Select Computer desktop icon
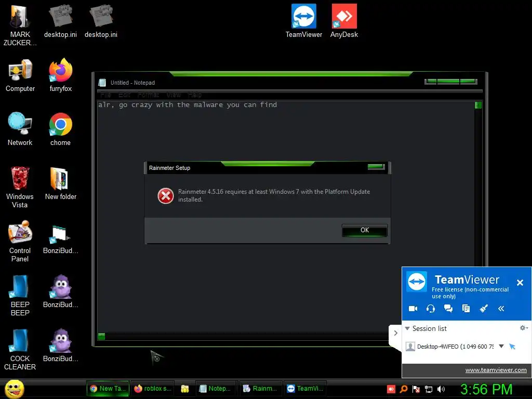 point(20,75)
